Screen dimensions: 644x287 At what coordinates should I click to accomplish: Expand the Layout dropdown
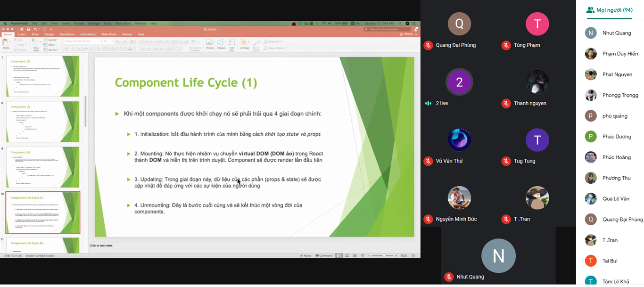(53, 40)
